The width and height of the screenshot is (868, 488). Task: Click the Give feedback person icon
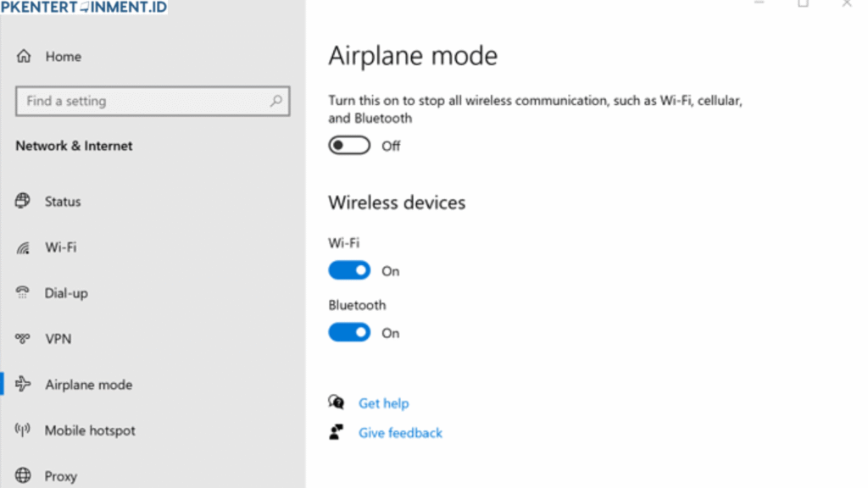(x=337, y=432)
